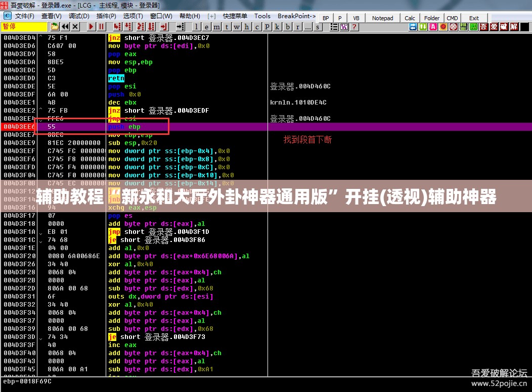Image resolution: width=532 pixels, height=392 pixels.
Task: Open References window 'r' button
Action: coord(297,27)
